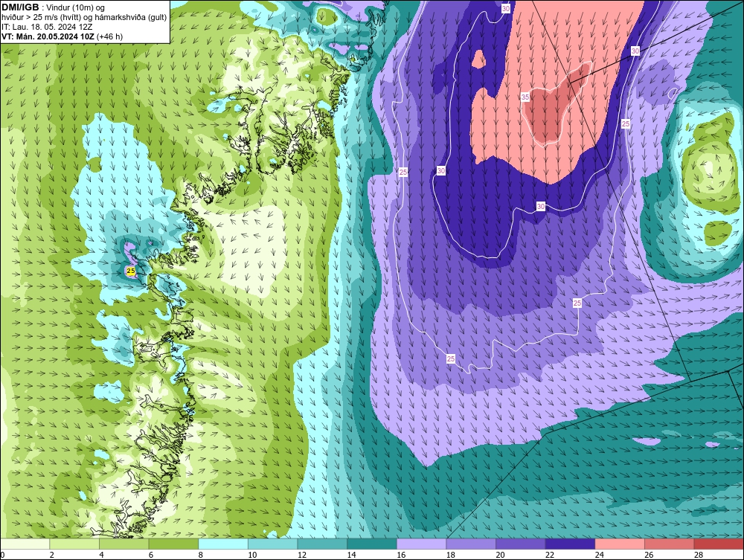Click the legend scale number 26

tap(649, 555)
